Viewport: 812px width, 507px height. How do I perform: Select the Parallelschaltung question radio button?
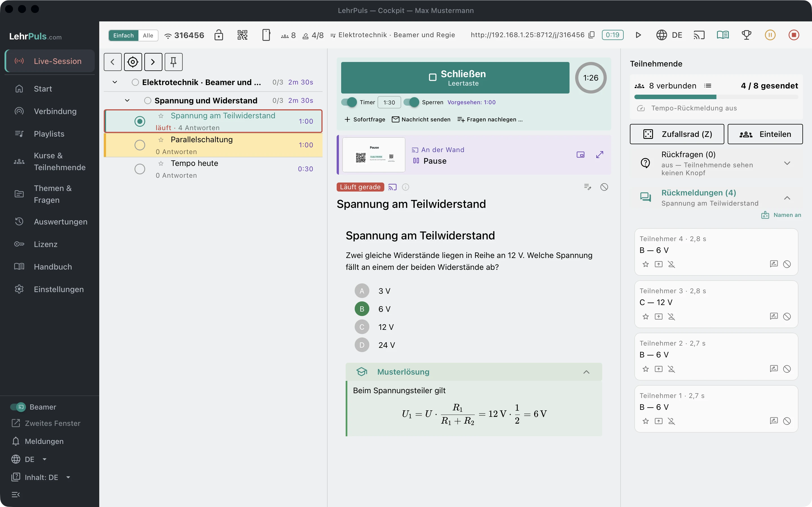140,145
